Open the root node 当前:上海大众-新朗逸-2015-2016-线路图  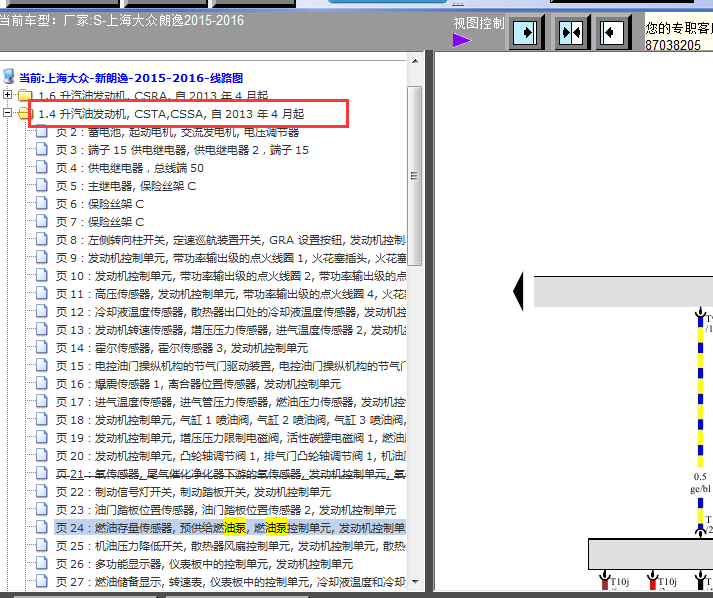[x=131, y=78]
